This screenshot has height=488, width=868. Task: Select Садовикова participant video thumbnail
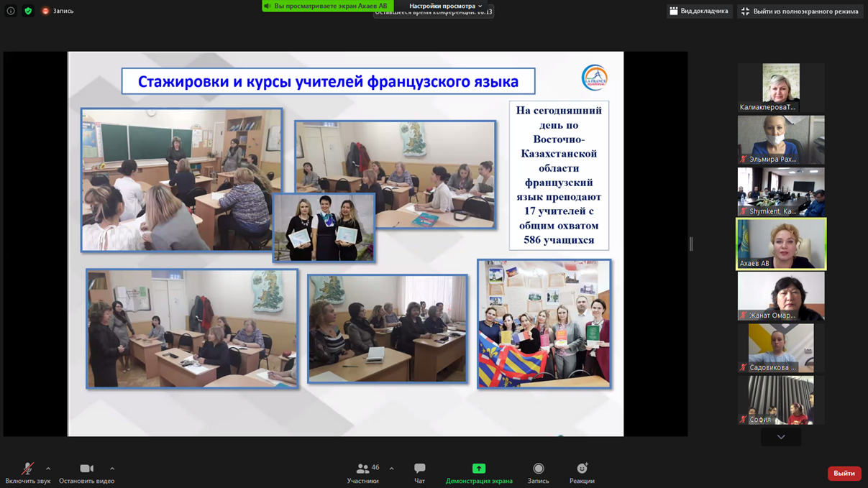click(781, 348)
